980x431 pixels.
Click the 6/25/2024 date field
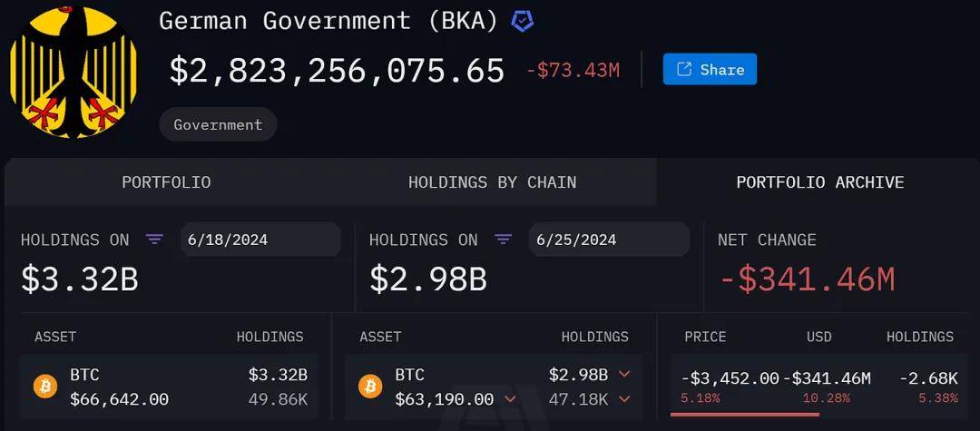[x=610, y=240]
